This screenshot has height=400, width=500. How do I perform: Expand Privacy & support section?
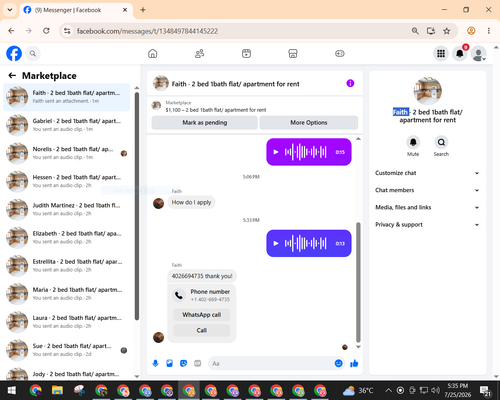coord(427,225)
